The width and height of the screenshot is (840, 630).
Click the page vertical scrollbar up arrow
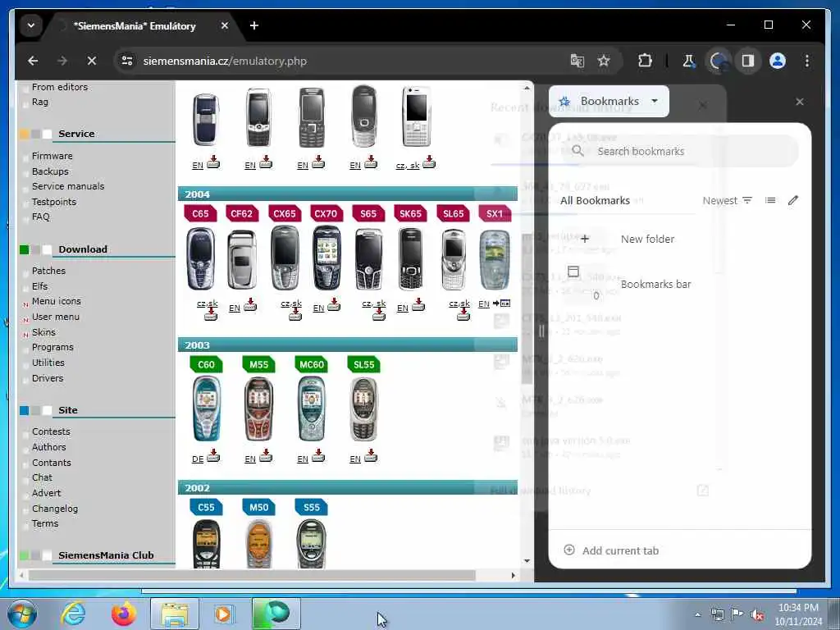527,88
